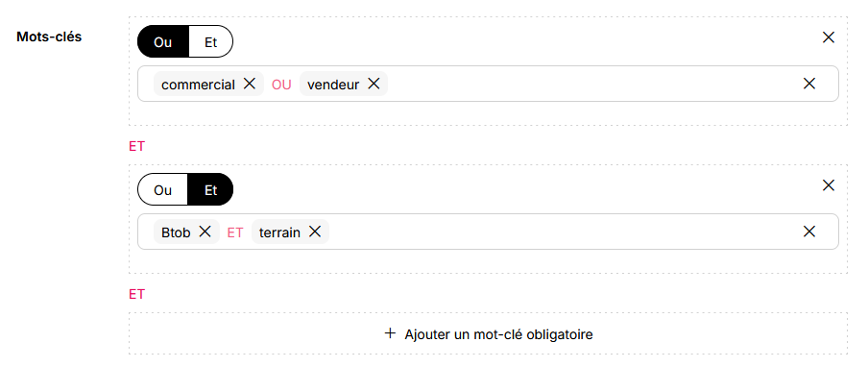Viewport: 868px width, 367px height.
Task: Switch second group toggle to 'Ou'
Action: [x=163, y=190]
